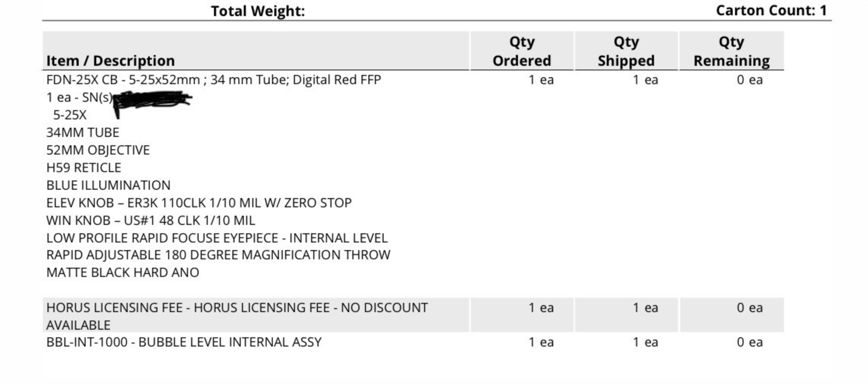
Task: Click Qty Remaining value for BBL-INT-1000
Action: [750, 342]
